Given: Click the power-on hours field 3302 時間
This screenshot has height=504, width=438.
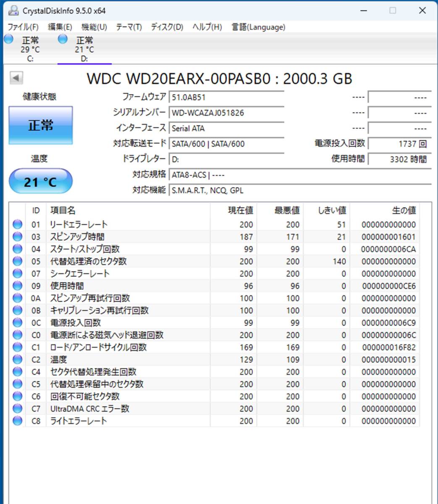Looking at the screenshot, I should coord(400,159).
